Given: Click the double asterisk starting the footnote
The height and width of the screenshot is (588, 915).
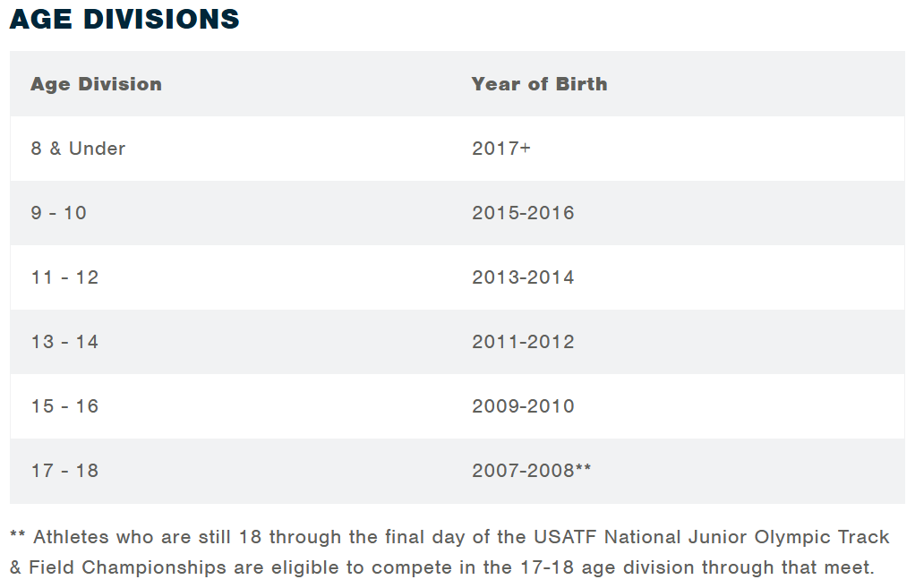Looking at the screenshot, I should click(17, 536).
